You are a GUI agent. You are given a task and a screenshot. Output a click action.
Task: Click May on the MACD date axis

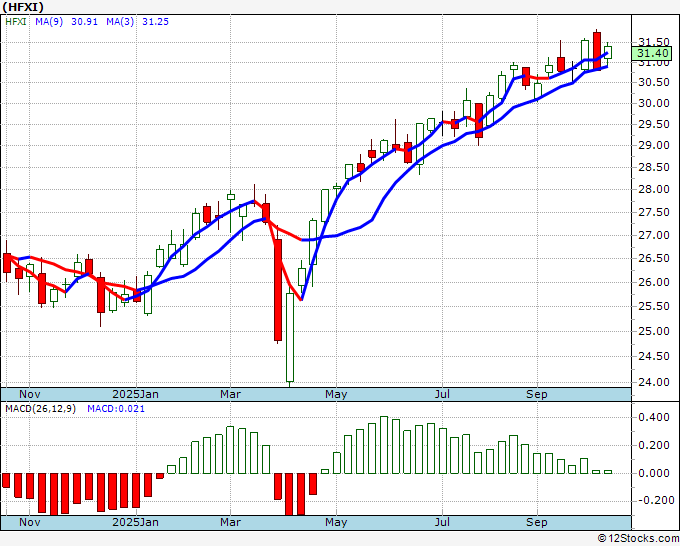(336, 522)
